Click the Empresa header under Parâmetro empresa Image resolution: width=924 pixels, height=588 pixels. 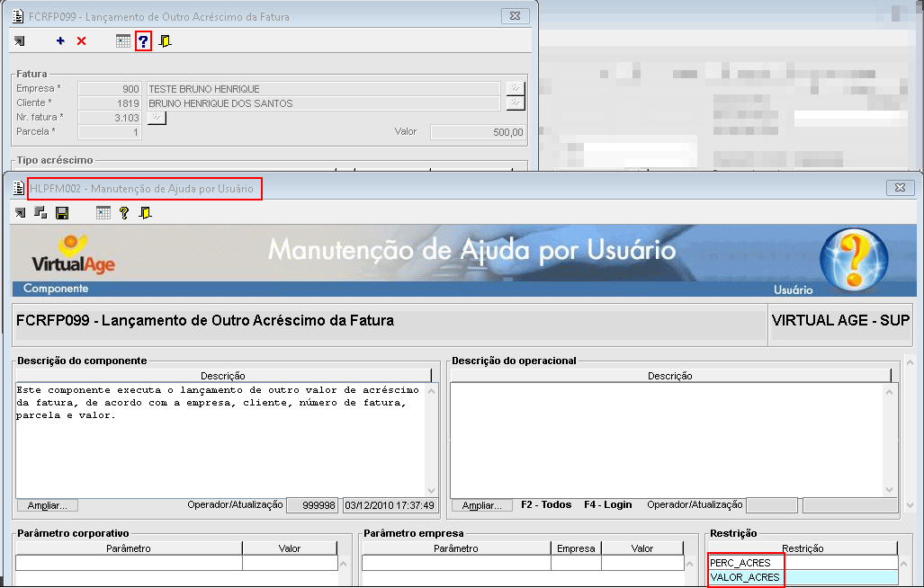(576, 548)
